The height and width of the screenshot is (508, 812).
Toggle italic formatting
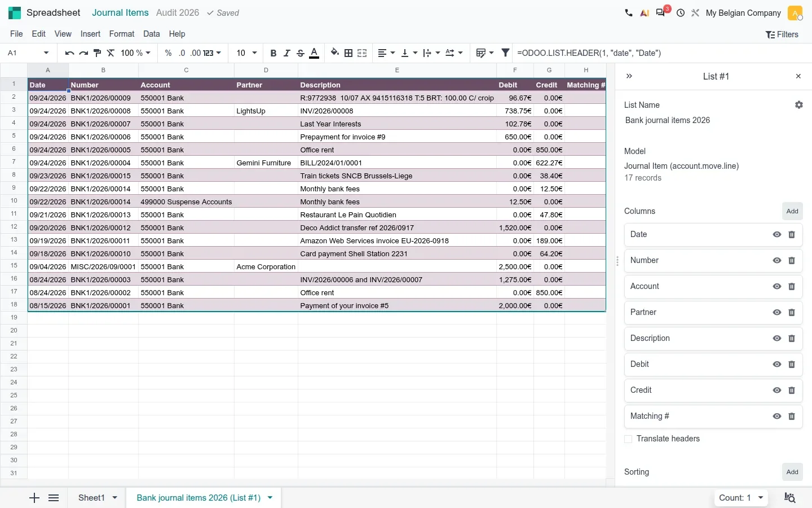(x=287, y=53)
